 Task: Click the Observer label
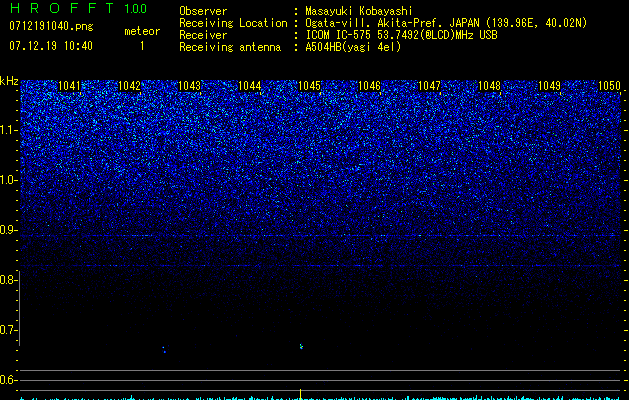(203, 11)
